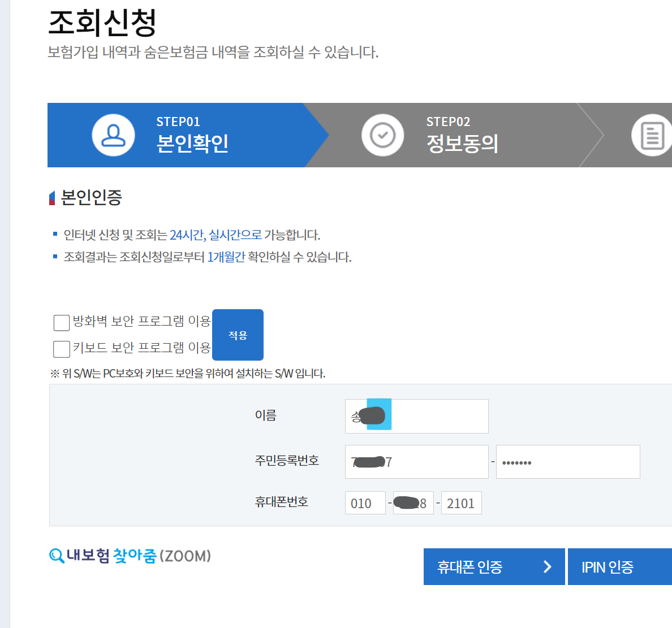Click the middle 휴대폰번호 field

coord(413,503)
